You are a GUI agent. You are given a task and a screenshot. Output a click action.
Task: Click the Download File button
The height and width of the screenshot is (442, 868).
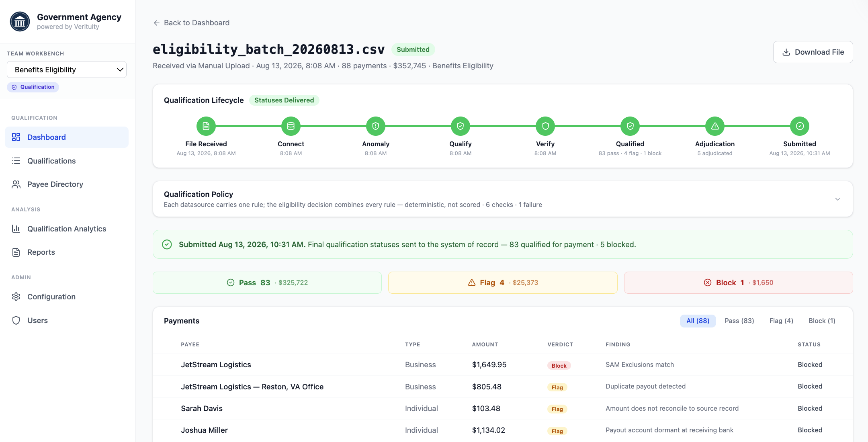(x=813, y=52)
